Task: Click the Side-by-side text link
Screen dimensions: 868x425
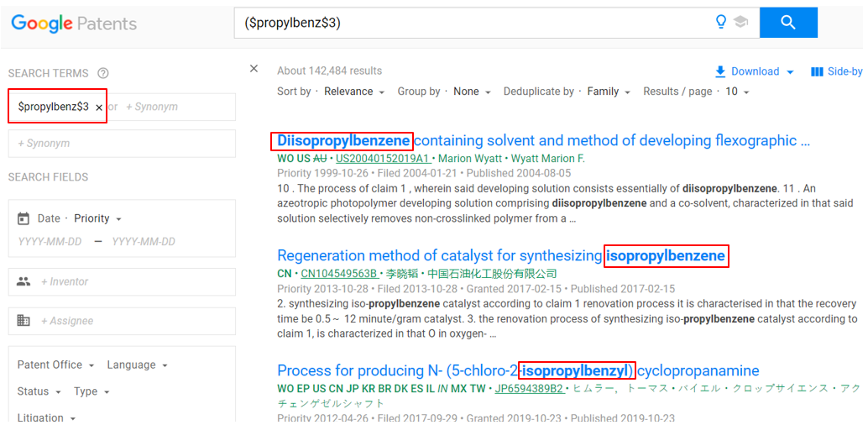Action: (x=844, y=71)
